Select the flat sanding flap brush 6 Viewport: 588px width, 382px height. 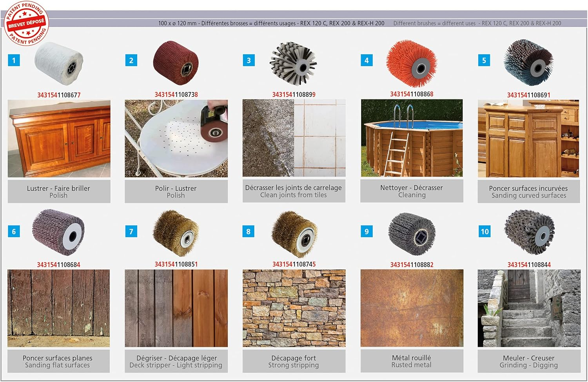point(58,233)
